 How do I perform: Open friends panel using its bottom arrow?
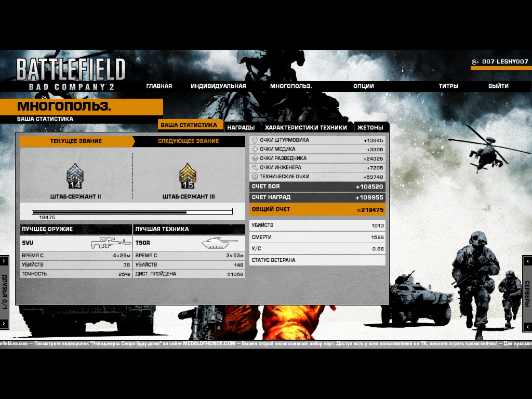(4, 324)
